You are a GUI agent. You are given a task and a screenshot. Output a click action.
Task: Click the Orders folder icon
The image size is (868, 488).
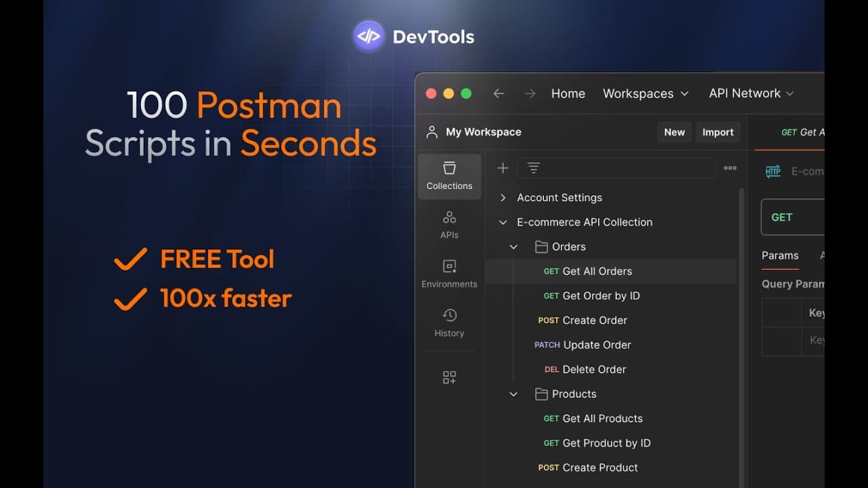point(541,247)
